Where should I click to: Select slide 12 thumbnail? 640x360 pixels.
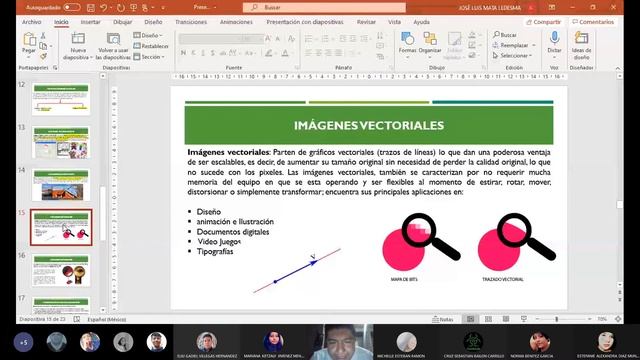coord(61,99)
